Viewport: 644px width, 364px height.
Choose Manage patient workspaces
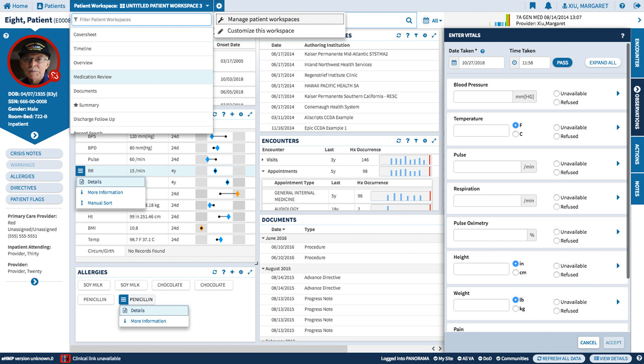[x=280, y=19]
